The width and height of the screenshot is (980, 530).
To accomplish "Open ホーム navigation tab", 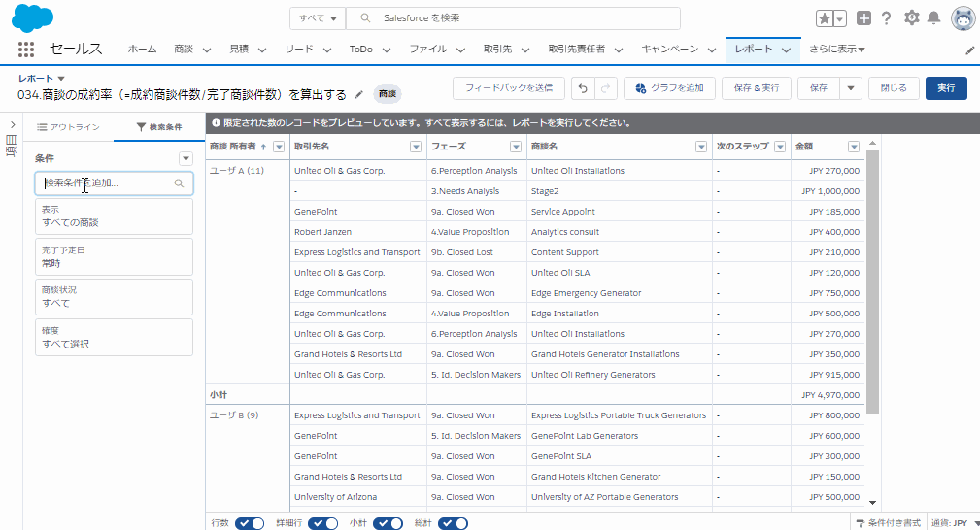I will click(x=142, y=49).
